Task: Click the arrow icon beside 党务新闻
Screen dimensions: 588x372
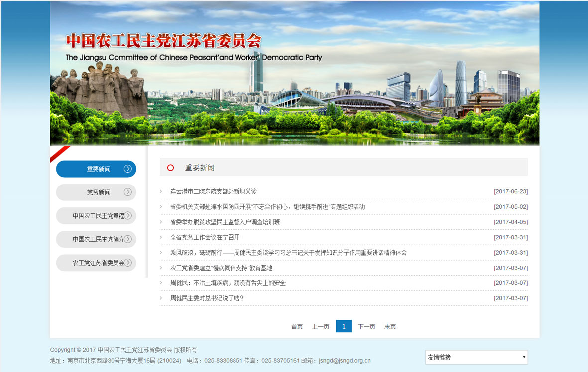Action: pos(128,192)
